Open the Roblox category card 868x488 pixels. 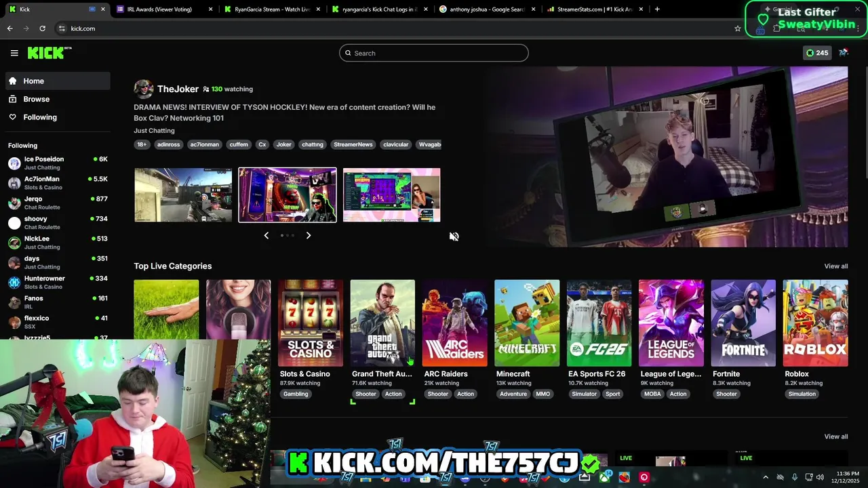click(x=815, y=323)
